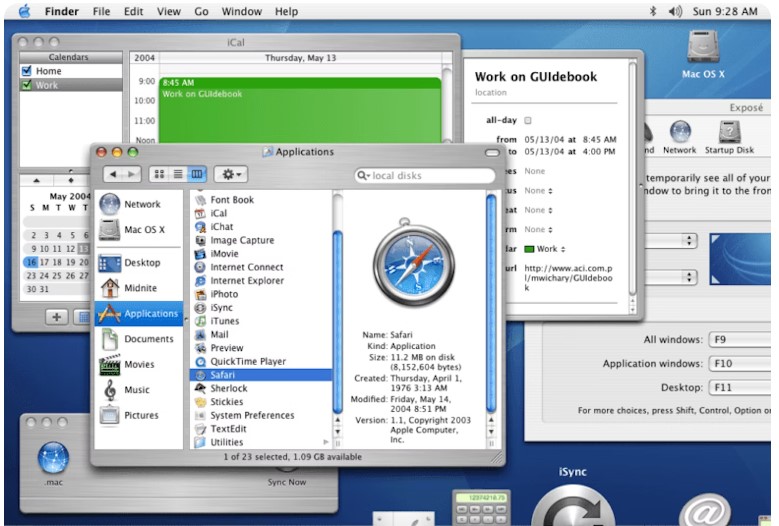
Task: Go forward in Finder window
Action: pos(132,174)
